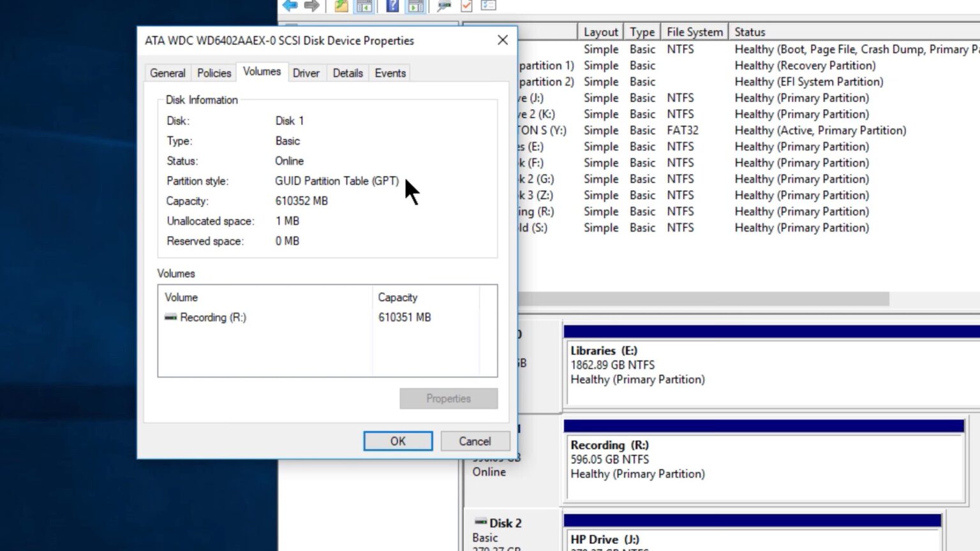
Task: Toggle the Show/Hide Console Tree icon
Action: tap(364, 6)
